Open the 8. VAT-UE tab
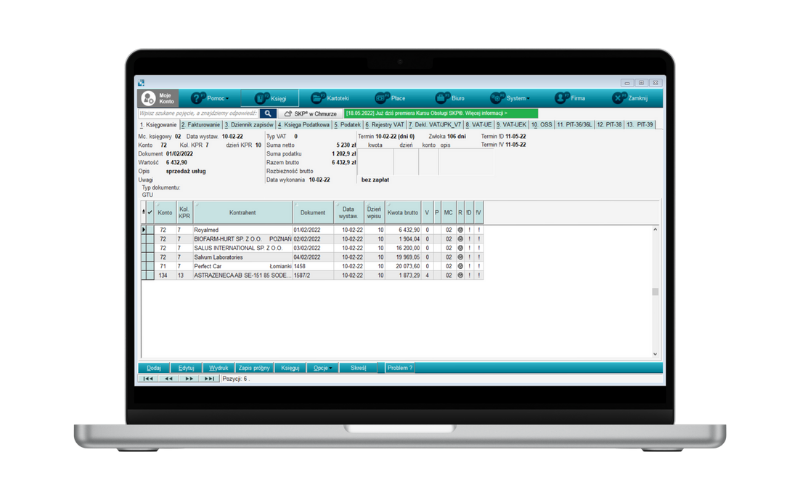 click(x=479, y=124)
